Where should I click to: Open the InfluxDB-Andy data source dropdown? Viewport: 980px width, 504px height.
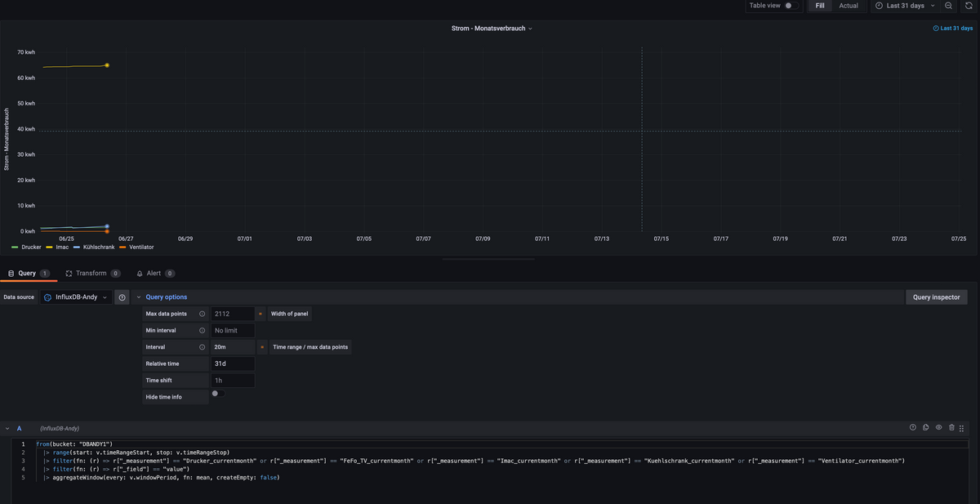point(76,297)
